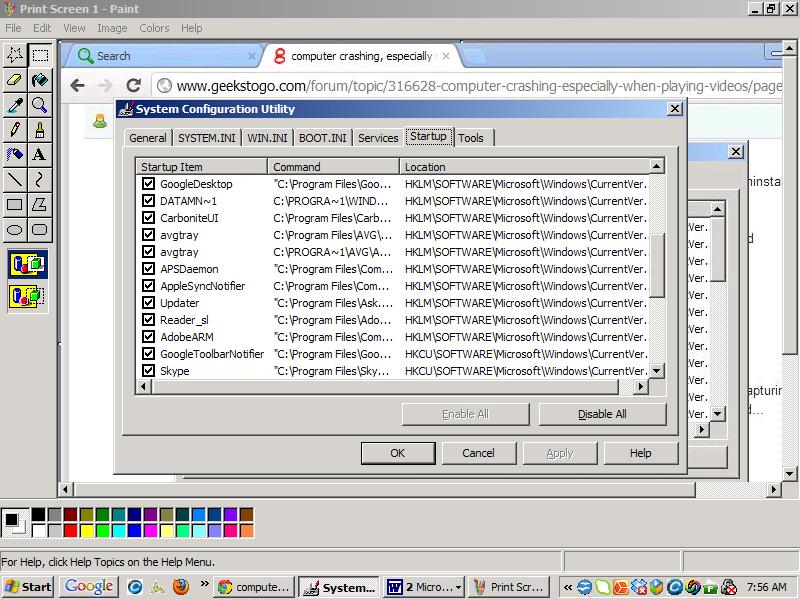Toggle the CarboniteUI startup checkbox
800x600 pixels.
click(x=148, y=218)
